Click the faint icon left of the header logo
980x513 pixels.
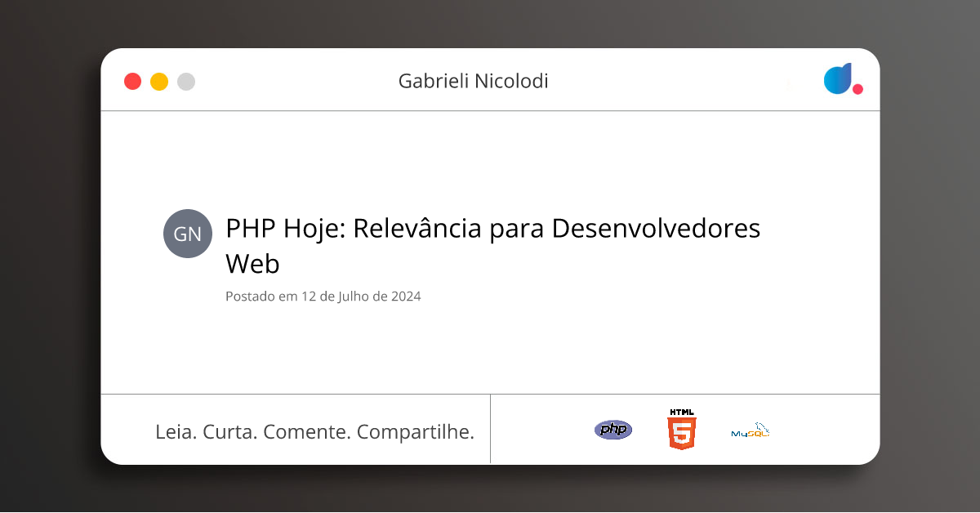point(789,84)
